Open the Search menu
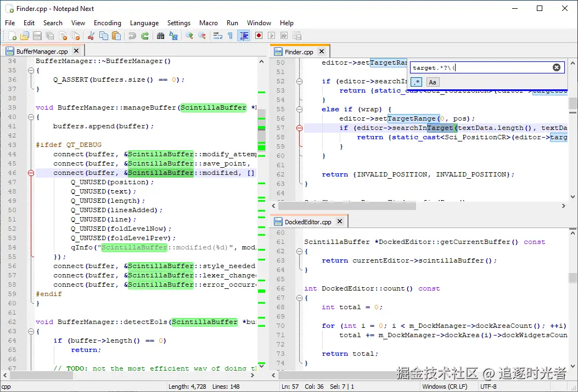 point(53,23)
